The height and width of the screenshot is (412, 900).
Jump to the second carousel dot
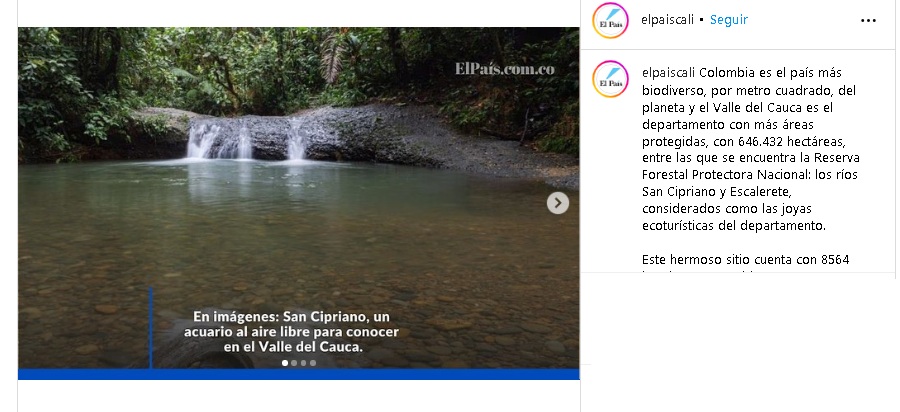[294, 363]
